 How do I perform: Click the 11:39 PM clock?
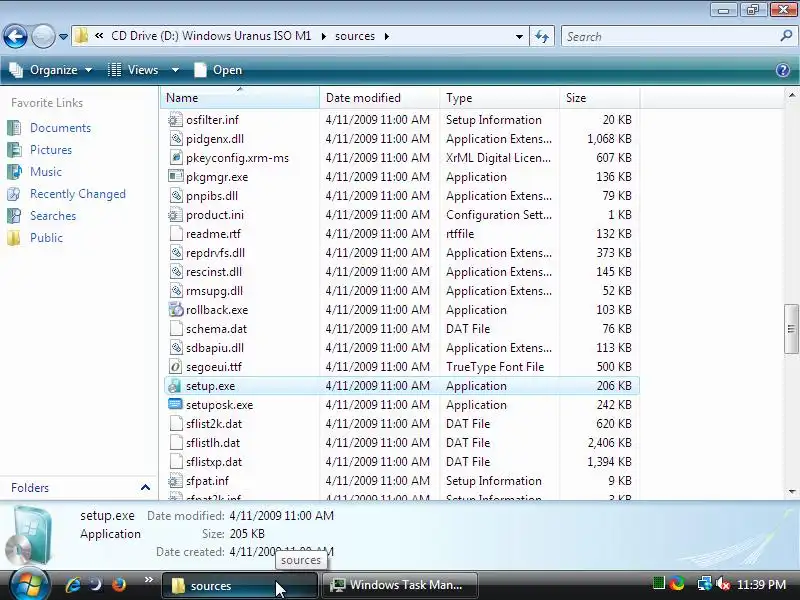[761, 584]
